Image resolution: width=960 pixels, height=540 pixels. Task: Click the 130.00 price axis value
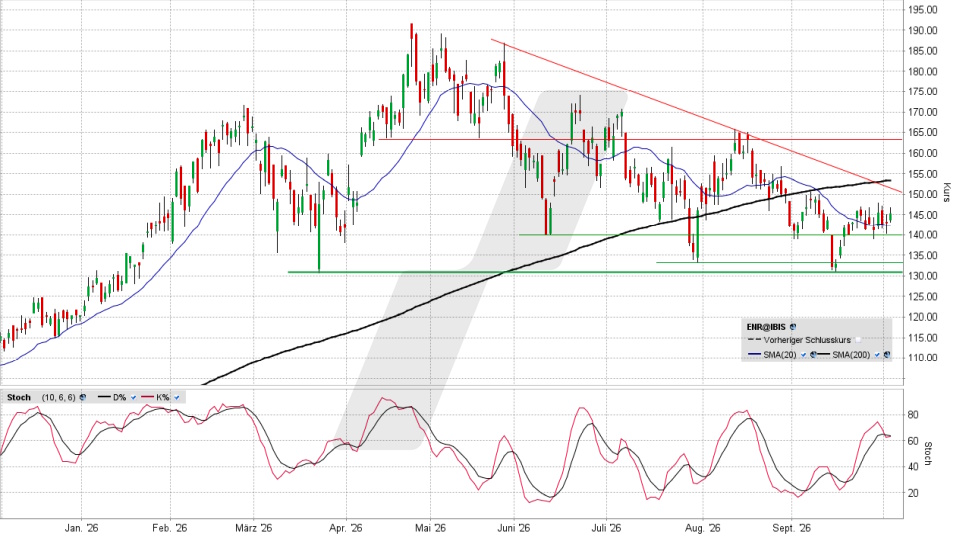pos(923,276)
